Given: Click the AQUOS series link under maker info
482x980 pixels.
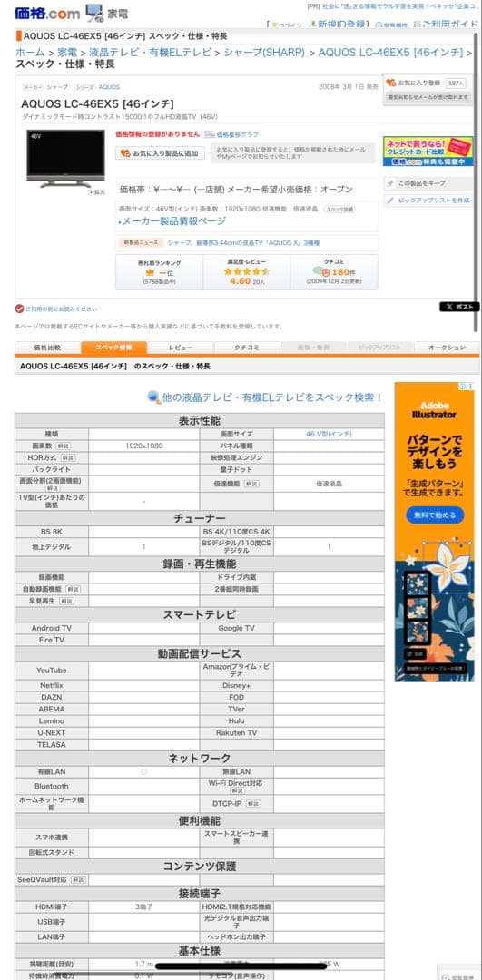Looking at the screenshot, I should tap(109, 87).
